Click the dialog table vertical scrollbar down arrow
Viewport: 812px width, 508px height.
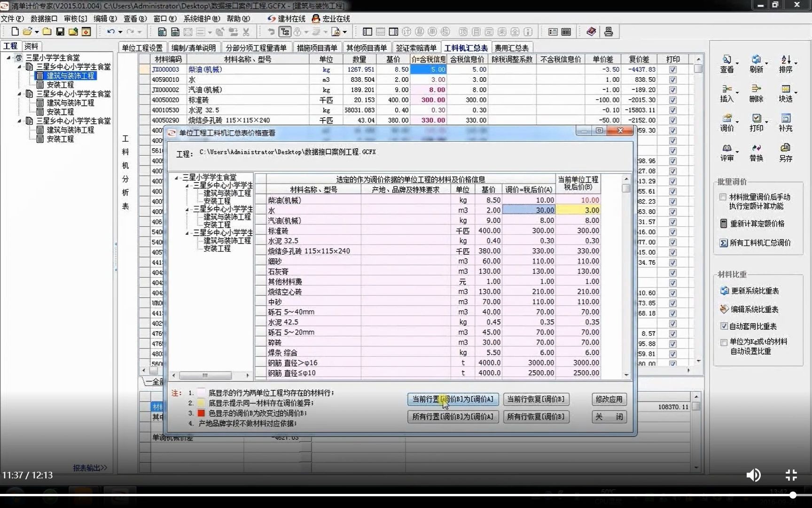[626, 375]
